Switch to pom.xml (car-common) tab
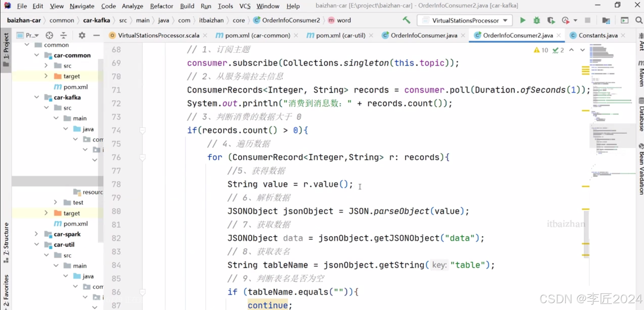The width and height of the screenshot is (644, 310). coord(258,35)
